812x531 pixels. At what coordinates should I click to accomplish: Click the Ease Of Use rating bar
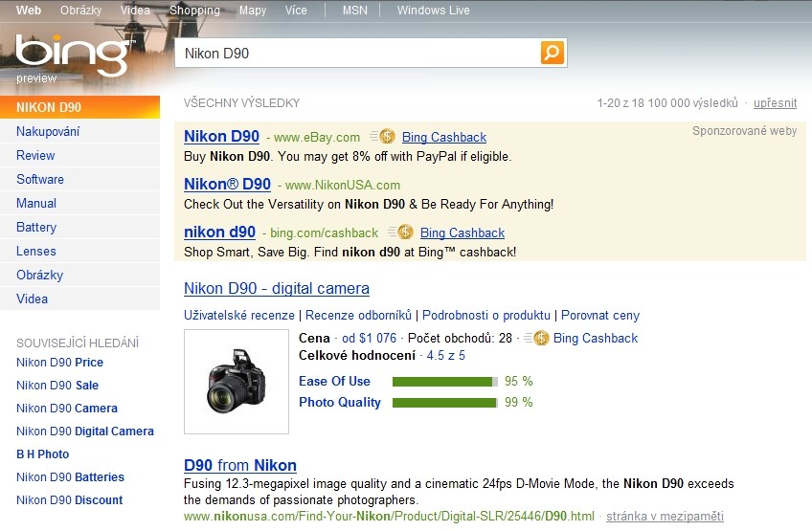[x=445, y=382]
